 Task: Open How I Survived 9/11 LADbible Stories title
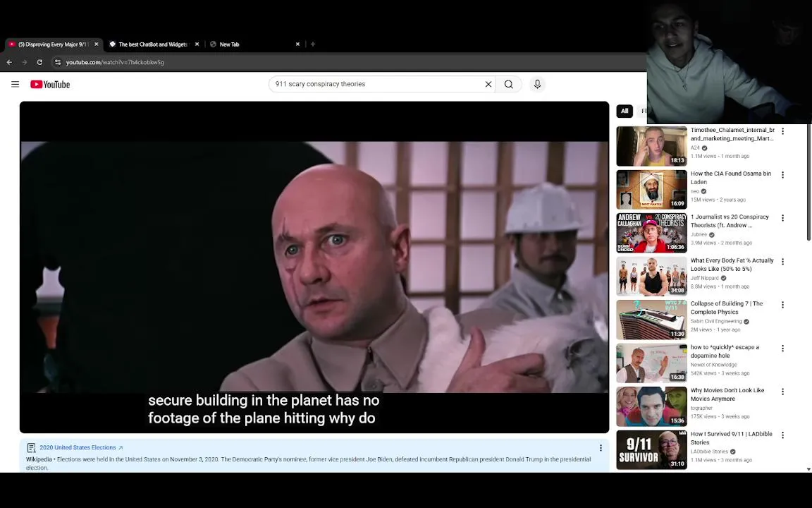[731, 438]
